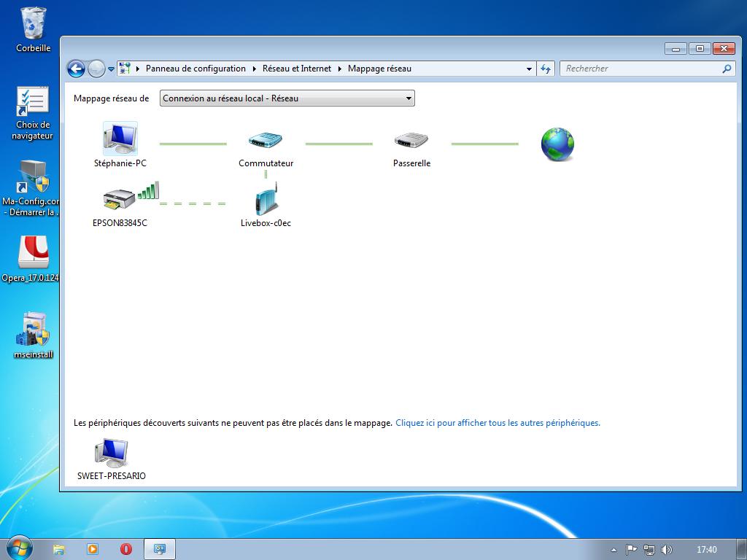Click the Passerelle label
This screenshot has height=560, width=747.
click(x=411, y=163)
